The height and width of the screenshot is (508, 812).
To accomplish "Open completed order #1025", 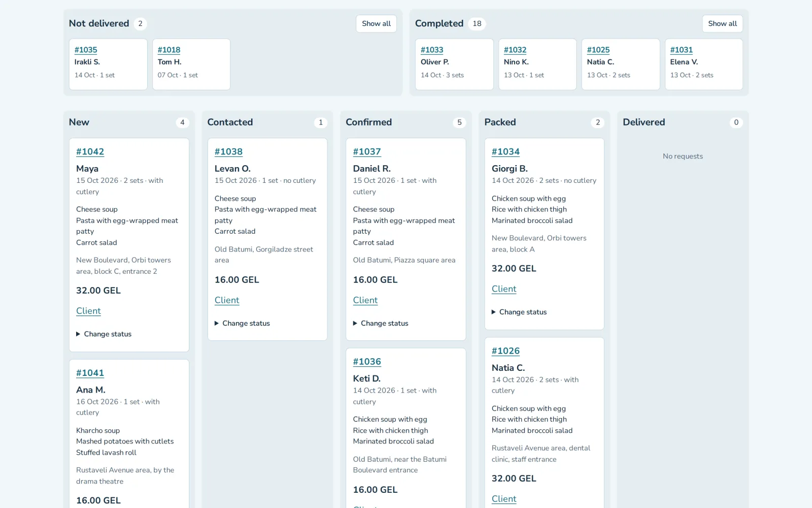I will pyautogui.click(x=598, y=50).
